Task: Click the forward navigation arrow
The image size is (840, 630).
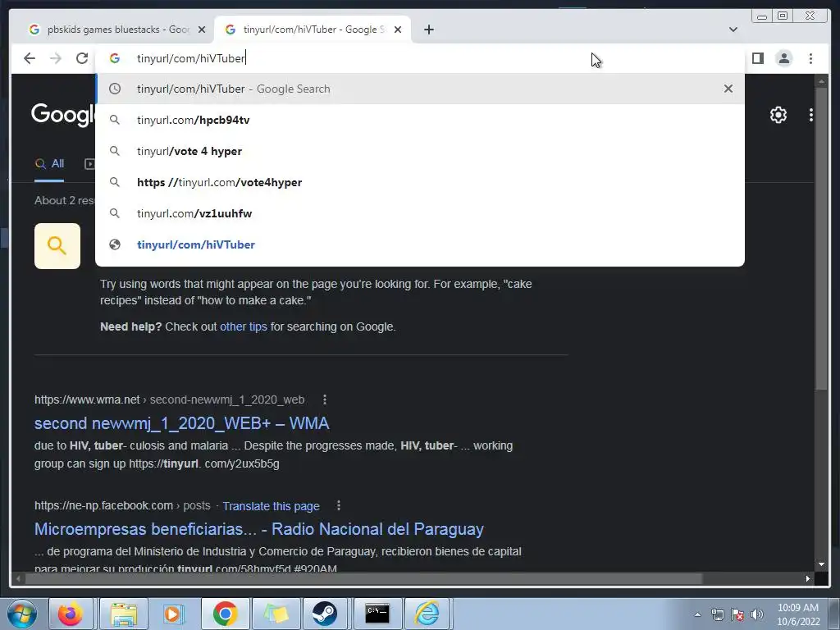Action: pyautogui.click(x=56, y=58)
